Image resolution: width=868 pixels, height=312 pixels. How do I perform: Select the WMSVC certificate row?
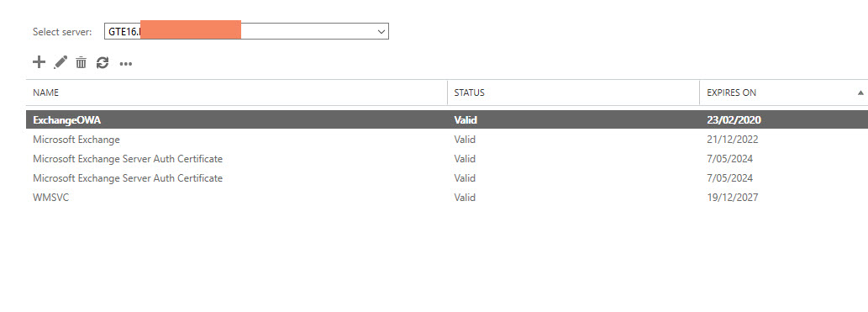coord(447,198)
